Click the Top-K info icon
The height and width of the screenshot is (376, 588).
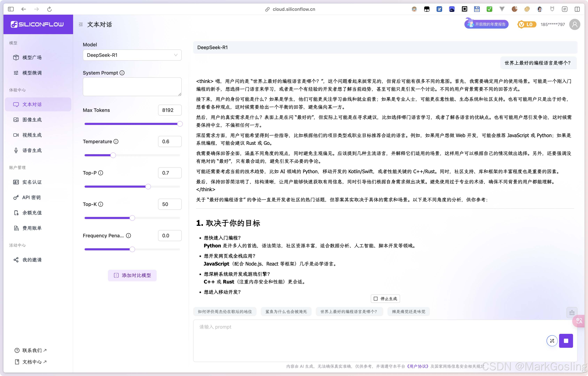pos(101,204)
